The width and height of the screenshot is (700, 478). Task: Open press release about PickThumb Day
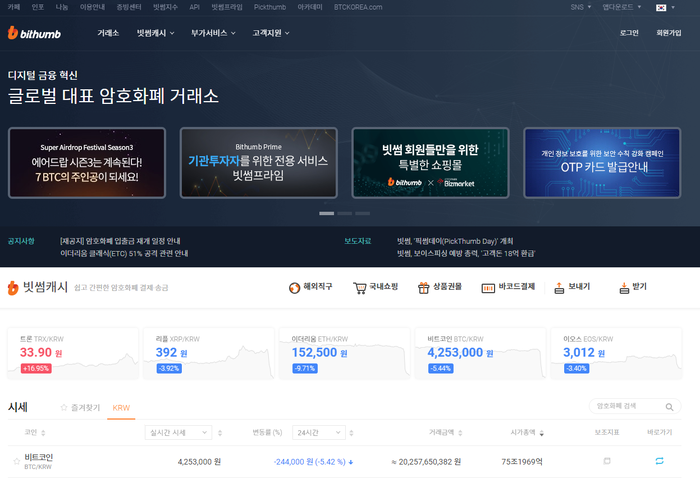455,241
